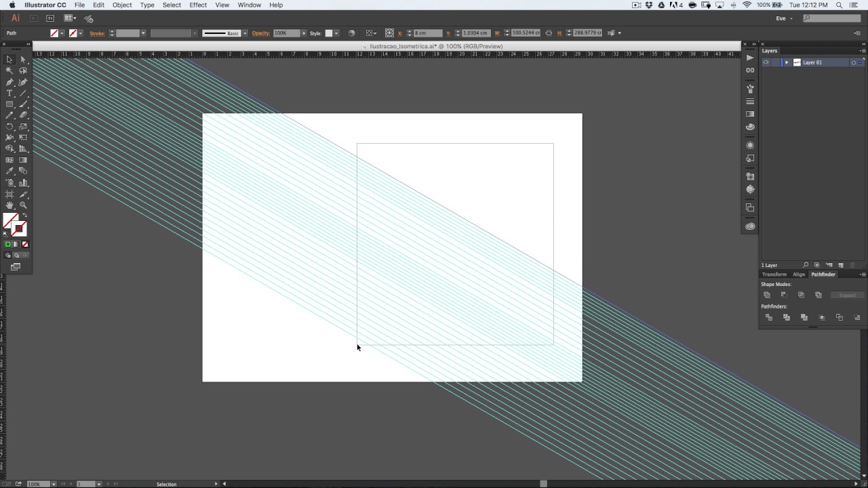Choose the Artboard tool

pyautogui.click(x=9, y=194)
